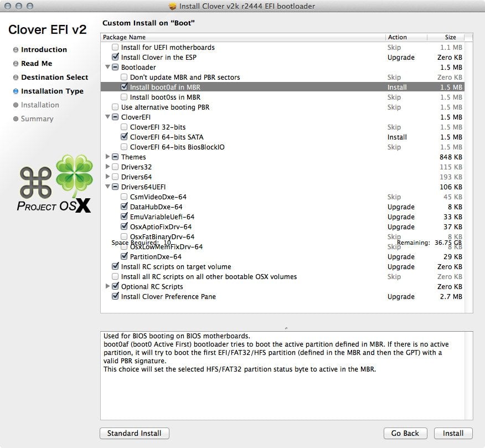Uncheck PartitionDxe-64 driver

point(124,256)
